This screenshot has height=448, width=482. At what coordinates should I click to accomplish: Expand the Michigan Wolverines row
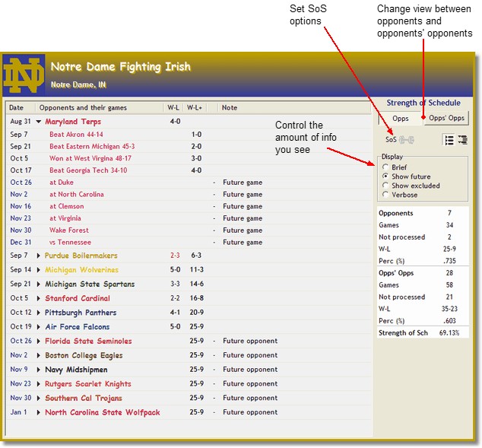39,270
